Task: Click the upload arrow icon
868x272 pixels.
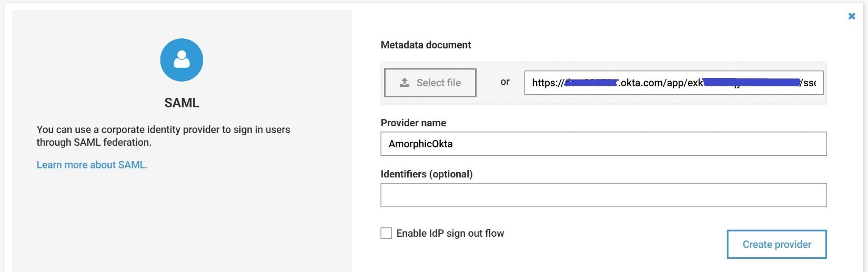Action: (x=405, y=83)
